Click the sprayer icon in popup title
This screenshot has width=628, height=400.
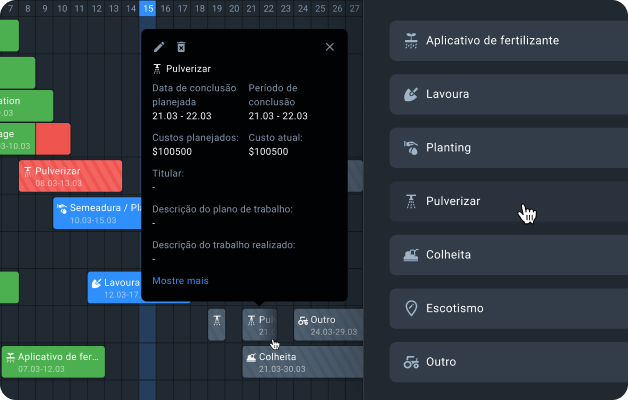coord(157,69)
